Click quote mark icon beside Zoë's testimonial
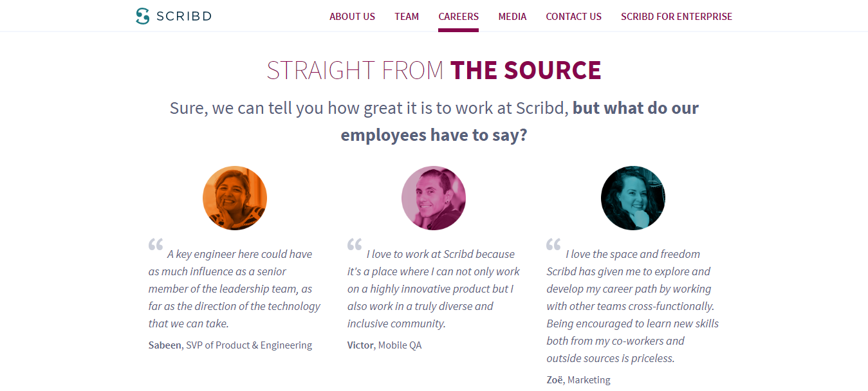 pos(553,244)
